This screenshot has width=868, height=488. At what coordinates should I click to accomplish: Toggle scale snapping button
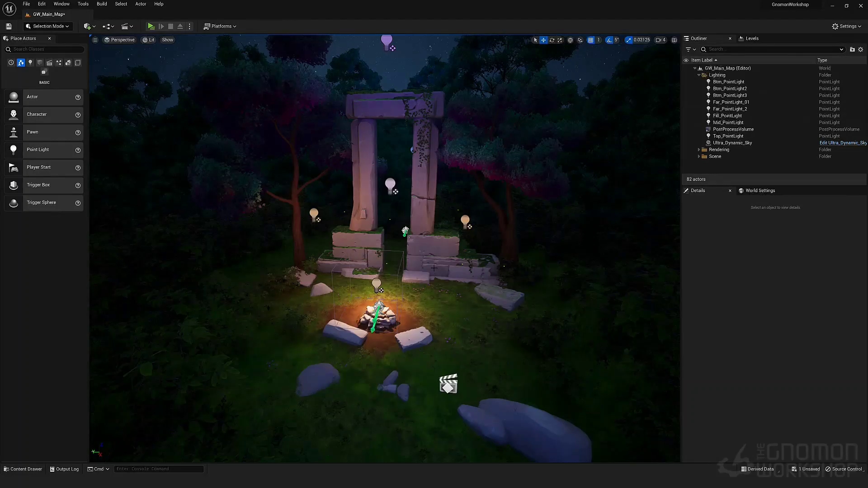point(628,40)
